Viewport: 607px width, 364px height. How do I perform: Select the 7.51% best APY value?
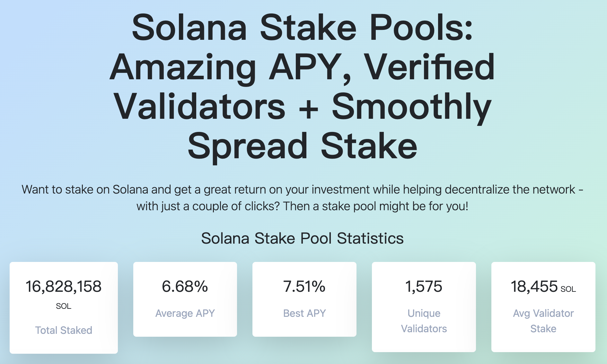click(x=304, y=286)
